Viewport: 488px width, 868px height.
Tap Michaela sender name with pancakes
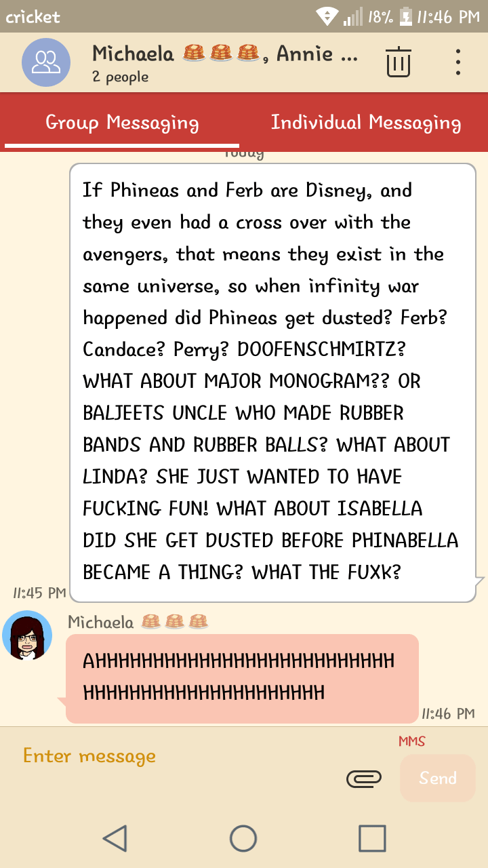138,622
